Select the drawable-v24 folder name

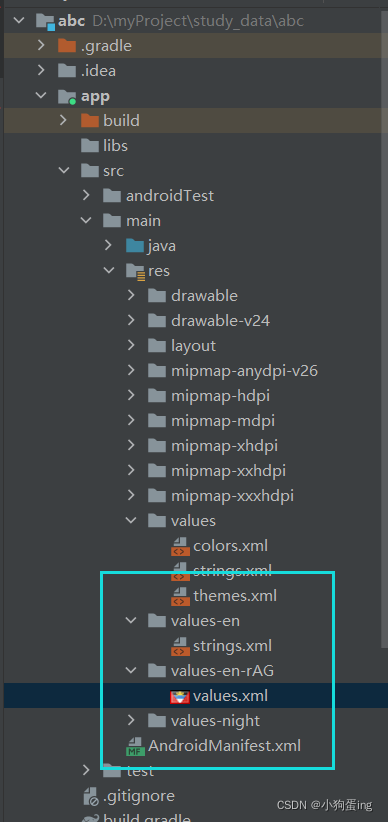click(x=220, y=320)
